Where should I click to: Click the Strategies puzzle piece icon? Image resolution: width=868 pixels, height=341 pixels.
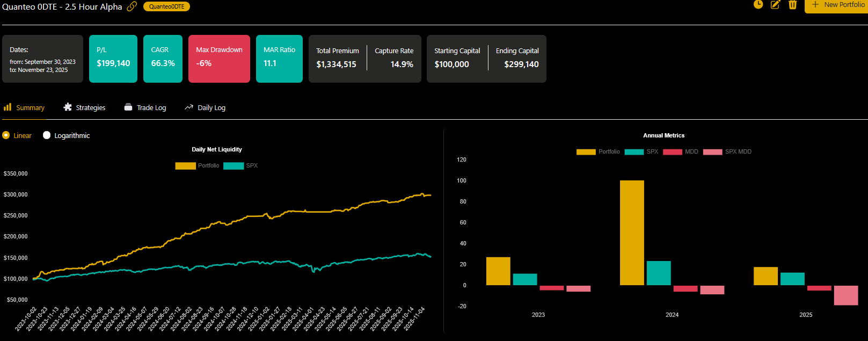click(x=68, y=107)
